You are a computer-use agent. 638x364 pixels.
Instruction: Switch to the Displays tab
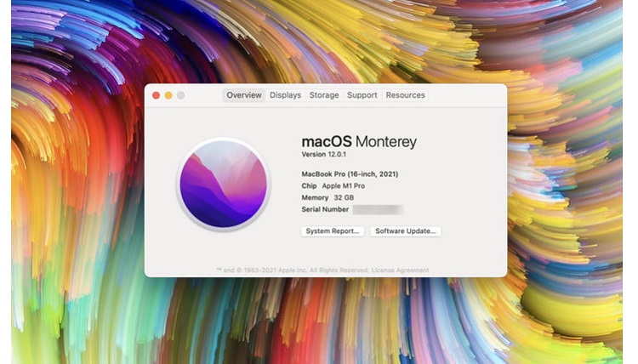(x=285, y=95)
